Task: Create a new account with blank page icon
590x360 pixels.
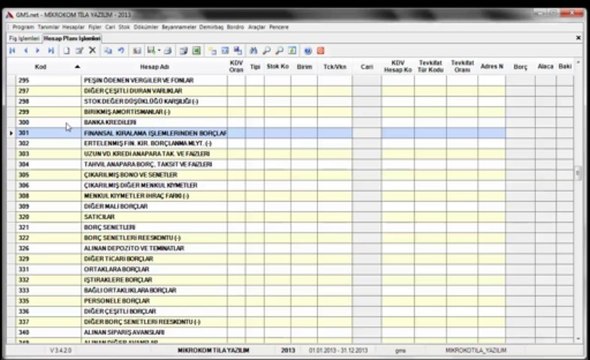Action: click(x=67, y=50)
